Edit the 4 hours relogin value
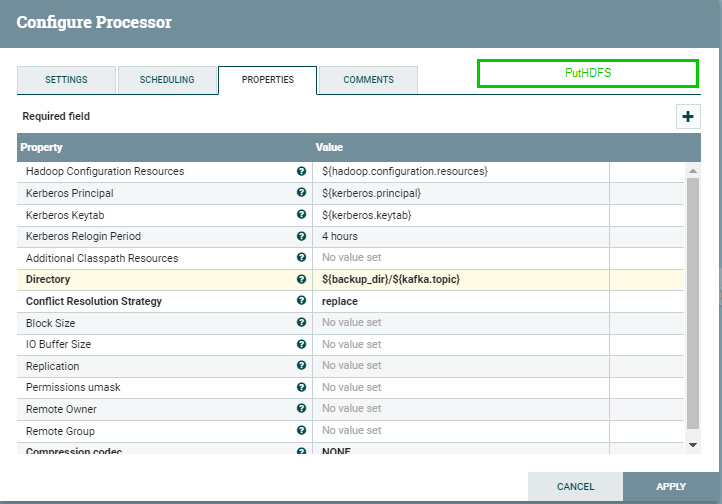This screenshot has height=504, width=722. coord(460,237)
